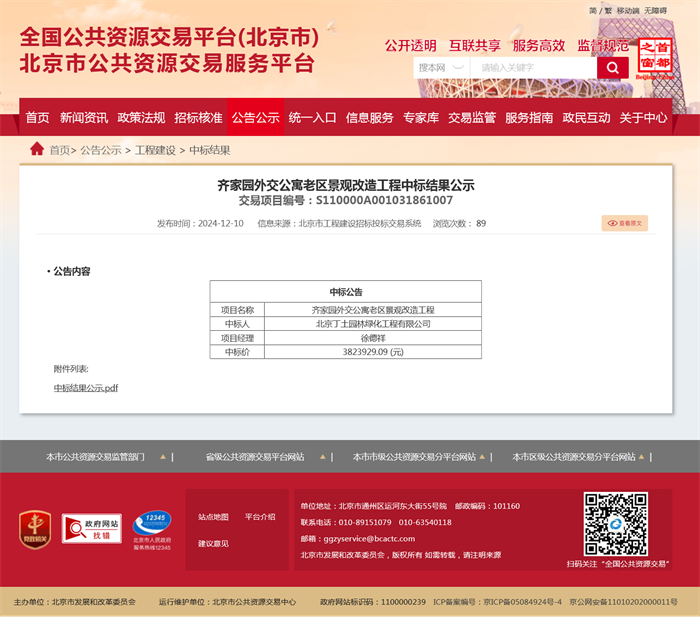Screen dimensions: 700x617
Task: Open the 交易监管 menu item
Action: pos(472,117)
